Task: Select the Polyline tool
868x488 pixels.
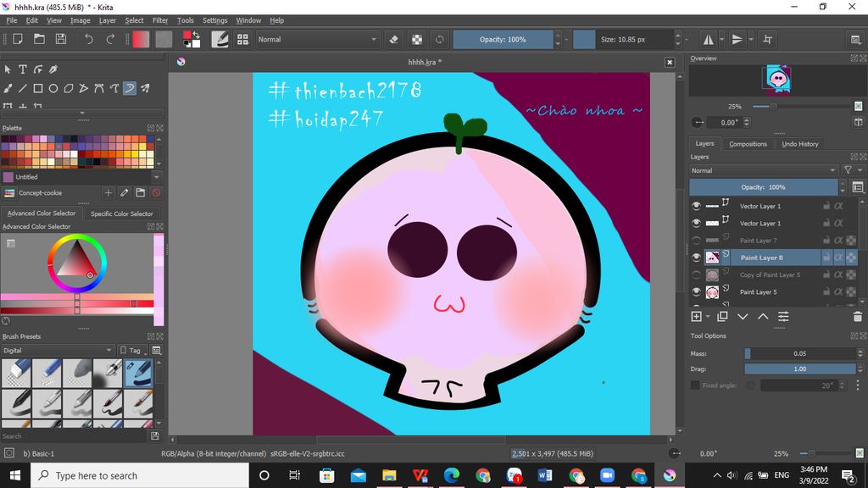Action: click(x=84, y=88)
